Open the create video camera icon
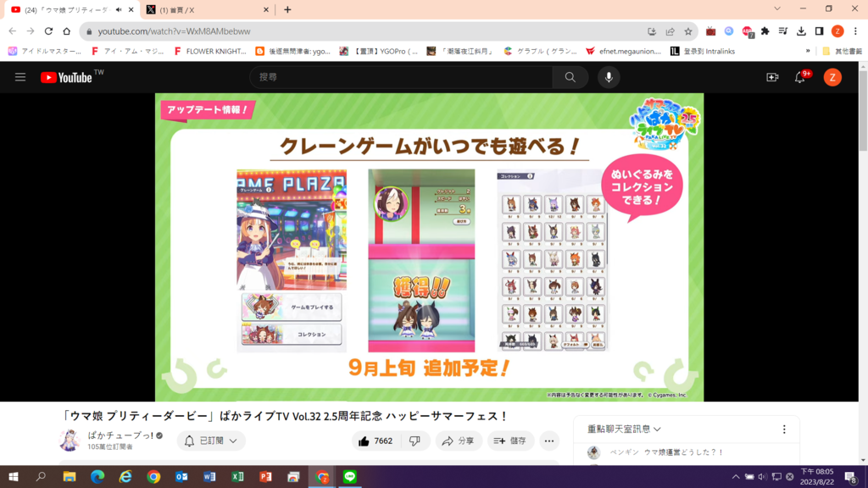 [x=772, y=77]
